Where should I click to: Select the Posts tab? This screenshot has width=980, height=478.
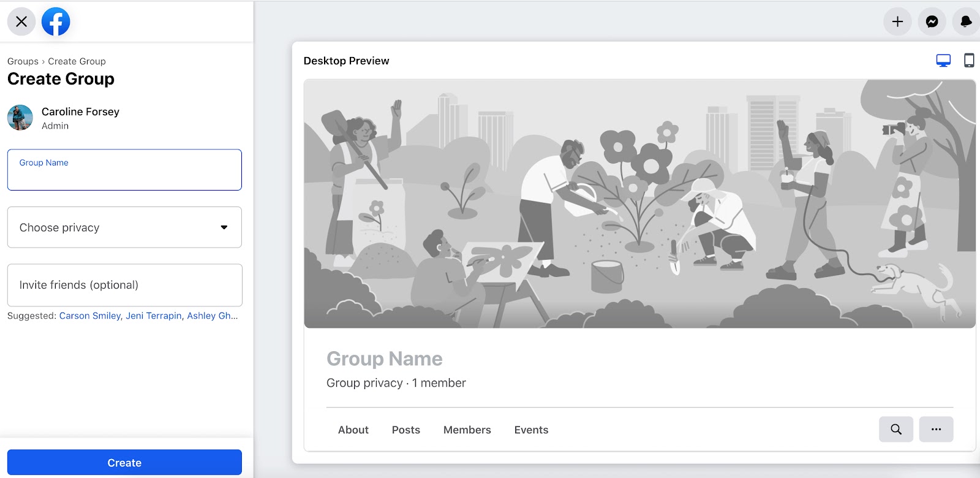pos(406,430)
